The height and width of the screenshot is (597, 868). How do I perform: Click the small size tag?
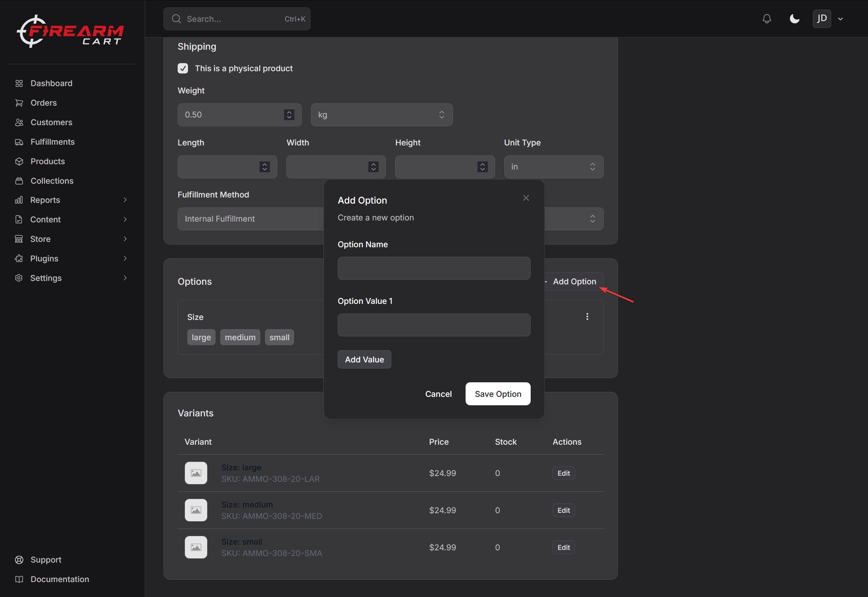(279, 337)
